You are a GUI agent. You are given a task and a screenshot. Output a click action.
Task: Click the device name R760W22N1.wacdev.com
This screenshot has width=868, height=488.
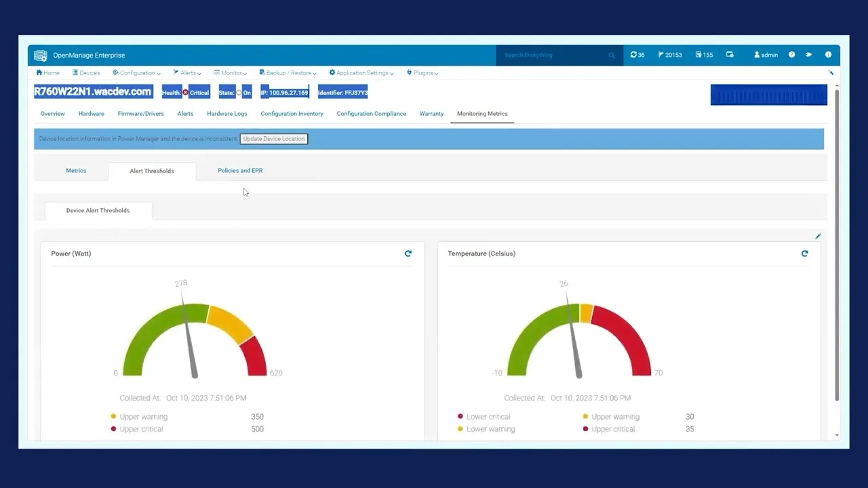(x=93, y=91)
